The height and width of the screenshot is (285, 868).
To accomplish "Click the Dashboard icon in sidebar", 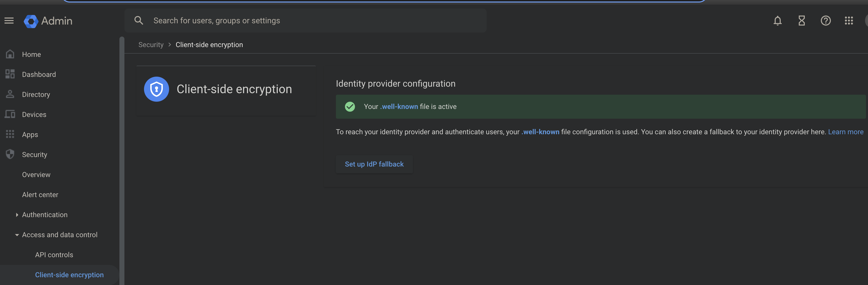I will 10,74.
